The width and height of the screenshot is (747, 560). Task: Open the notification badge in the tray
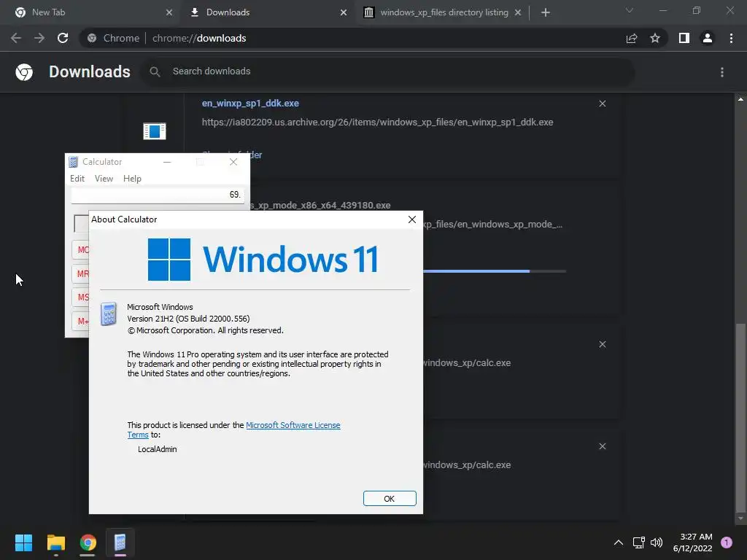pyautogui.click(x=727, y=542)
